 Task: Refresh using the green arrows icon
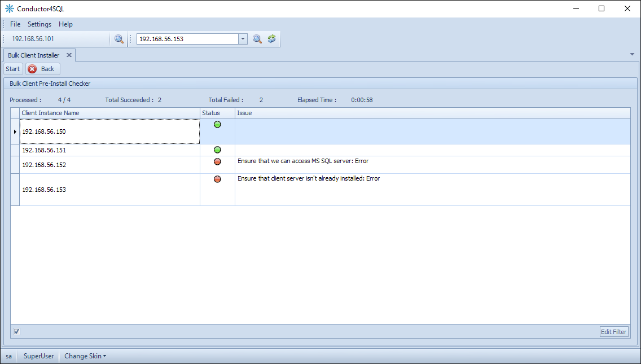tap(272, 39)
